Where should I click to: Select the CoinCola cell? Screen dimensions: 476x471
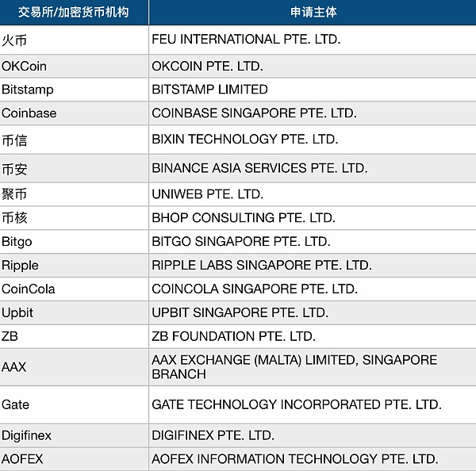[29, 289]
